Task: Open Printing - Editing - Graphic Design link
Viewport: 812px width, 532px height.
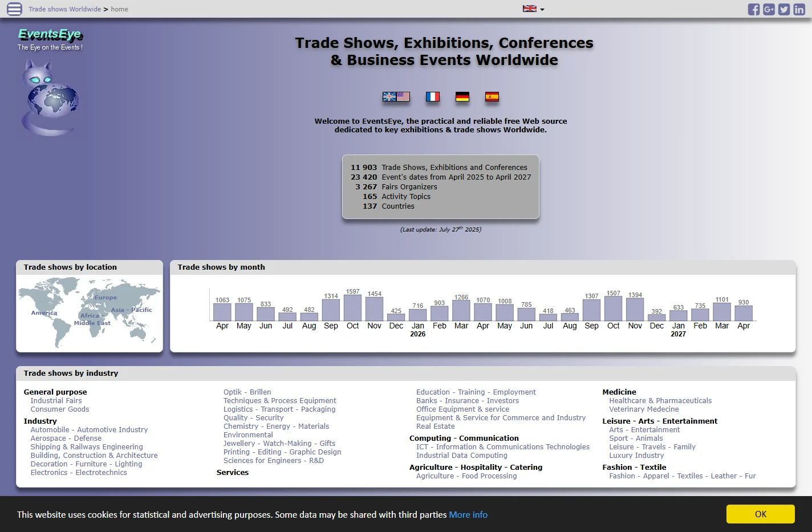Action: 282,452
